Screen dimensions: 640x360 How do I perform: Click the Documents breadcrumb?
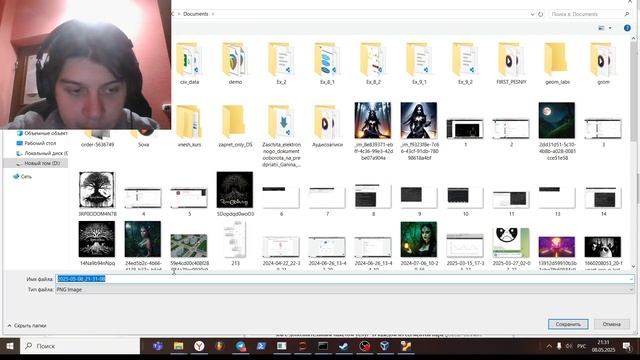tap(196, 14)
